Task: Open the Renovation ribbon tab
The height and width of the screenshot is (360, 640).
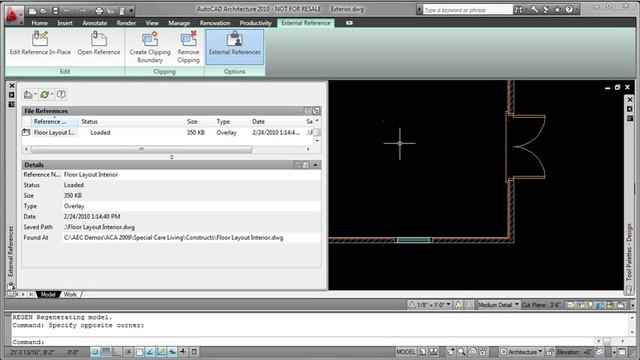Action: 215,23
